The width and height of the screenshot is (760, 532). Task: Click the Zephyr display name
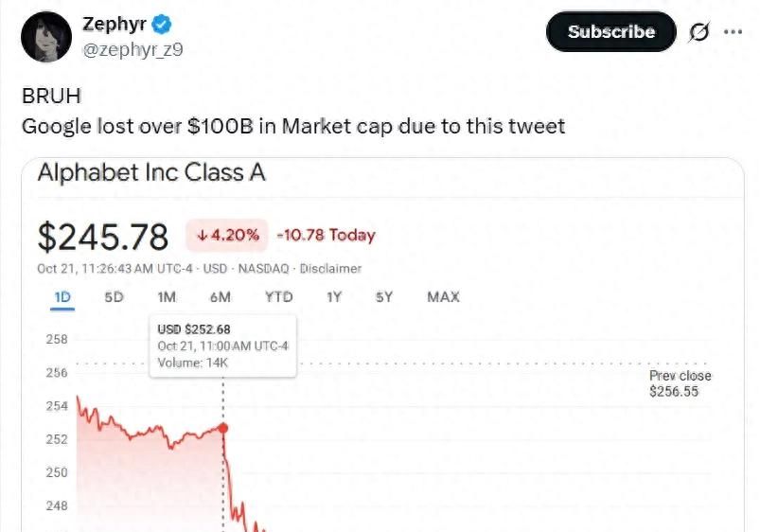click(x=114, y=24)
